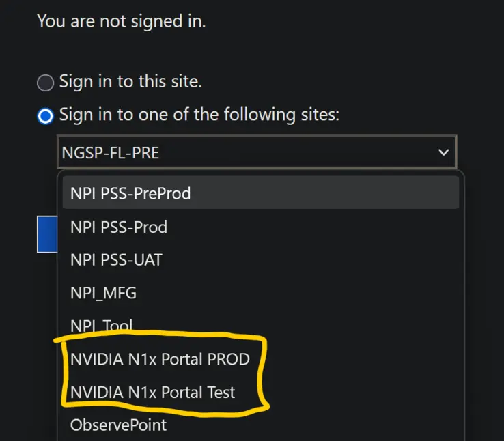Image resolution: width=504 pixels, height=441 pixels.
Task: Click the NGSP-FL-PRE selected value text
Action: (x=110, y=152)
